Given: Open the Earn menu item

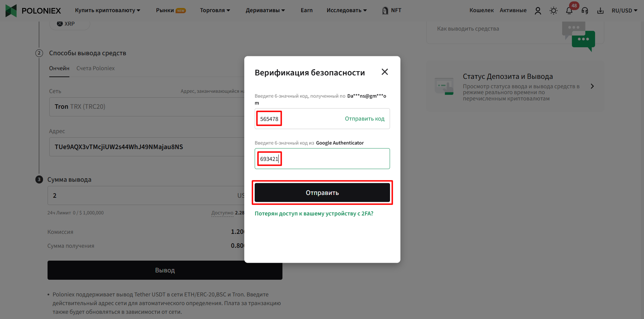Looking at the screenshot, I should (307, 10).
